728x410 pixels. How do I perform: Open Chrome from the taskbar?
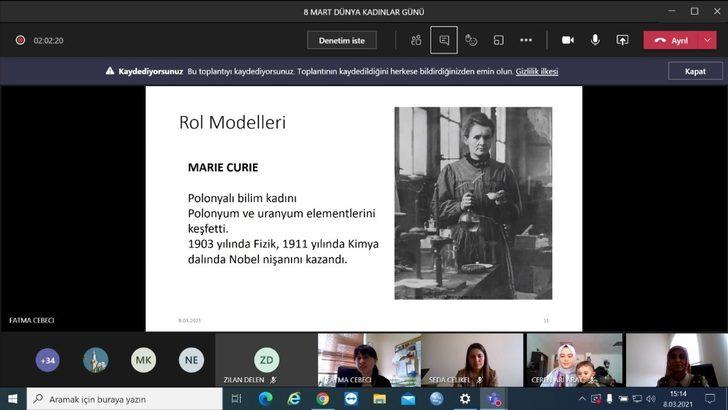(322, 398)
